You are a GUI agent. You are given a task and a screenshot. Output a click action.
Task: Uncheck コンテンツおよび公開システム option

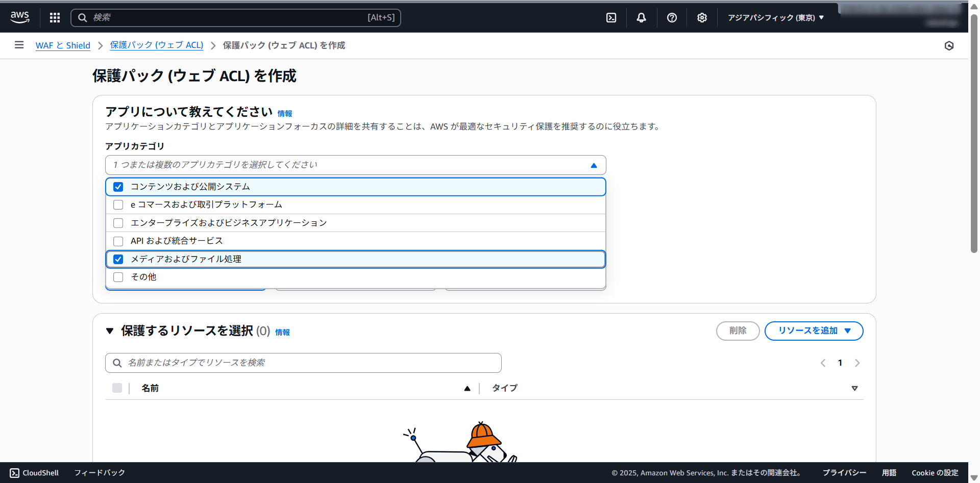(118, 187)
